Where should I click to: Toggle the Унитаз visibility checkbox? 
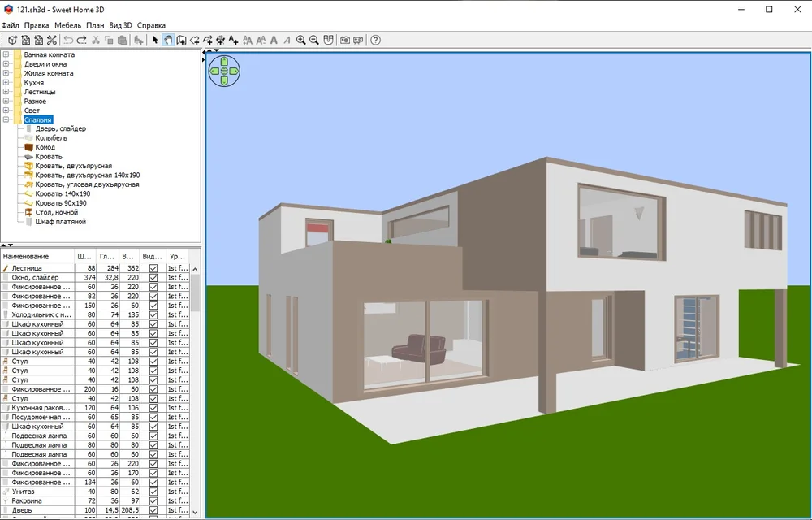coord(153,492)
